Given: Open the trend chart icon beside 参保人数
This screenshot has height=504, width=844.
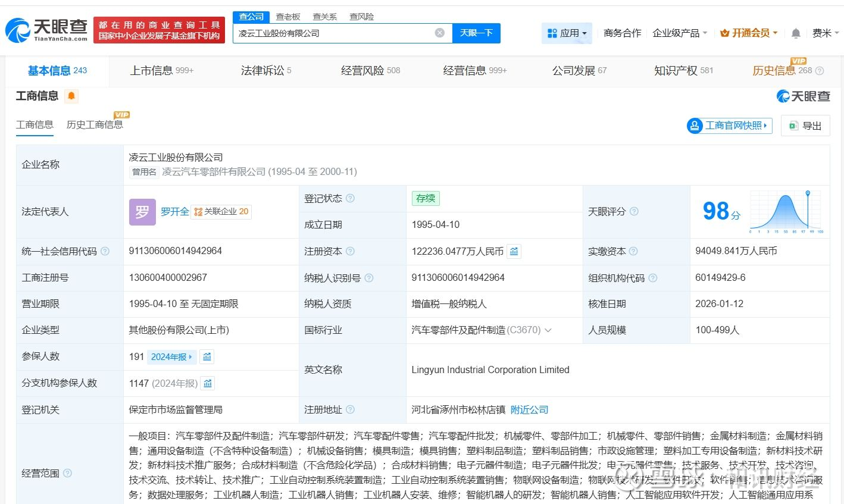Looking at the screenshot, I should pos(207,357).
